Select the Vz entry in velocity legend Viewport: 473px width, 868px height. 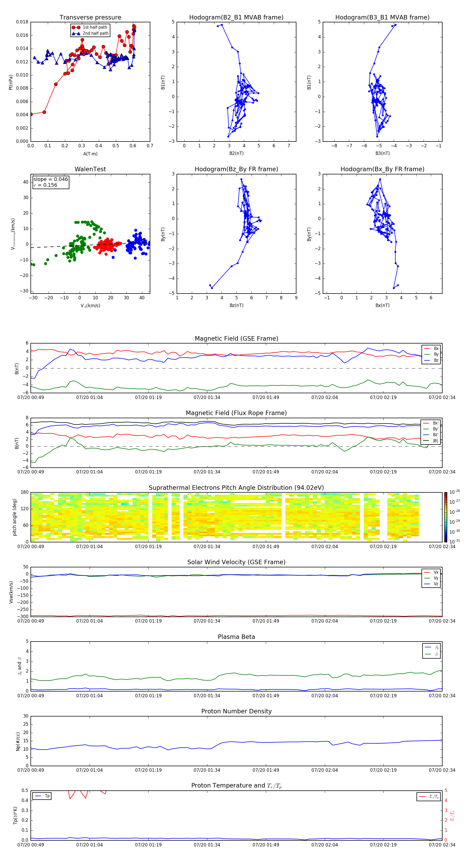point(431,584)
